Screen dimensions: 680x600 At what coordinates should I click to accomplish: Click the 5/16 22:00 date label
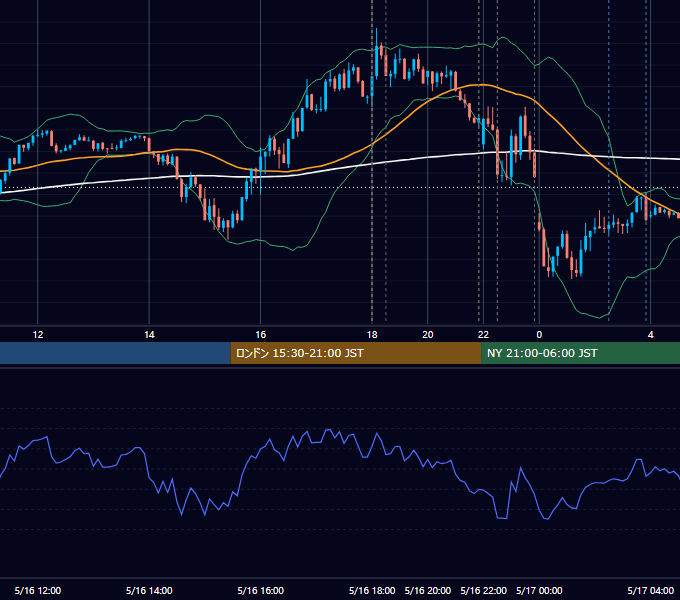[484, 590]
